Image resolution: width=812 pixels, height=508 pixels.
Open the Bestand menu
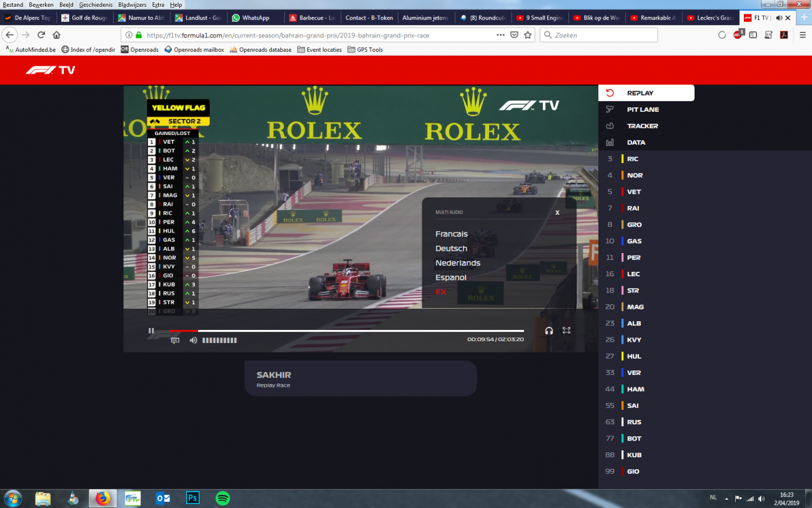(13, 4)
